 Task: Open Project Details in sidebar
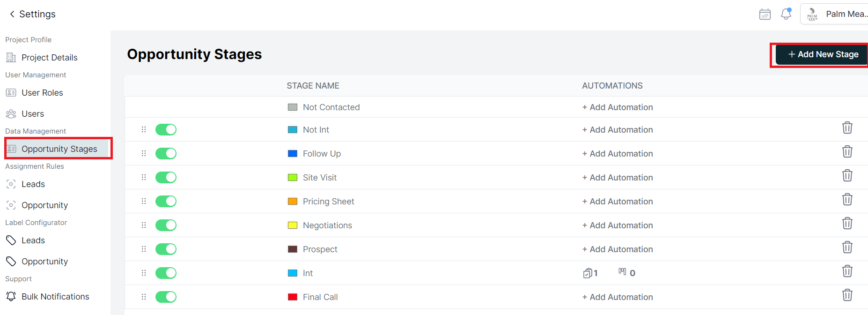coord(49,58)
